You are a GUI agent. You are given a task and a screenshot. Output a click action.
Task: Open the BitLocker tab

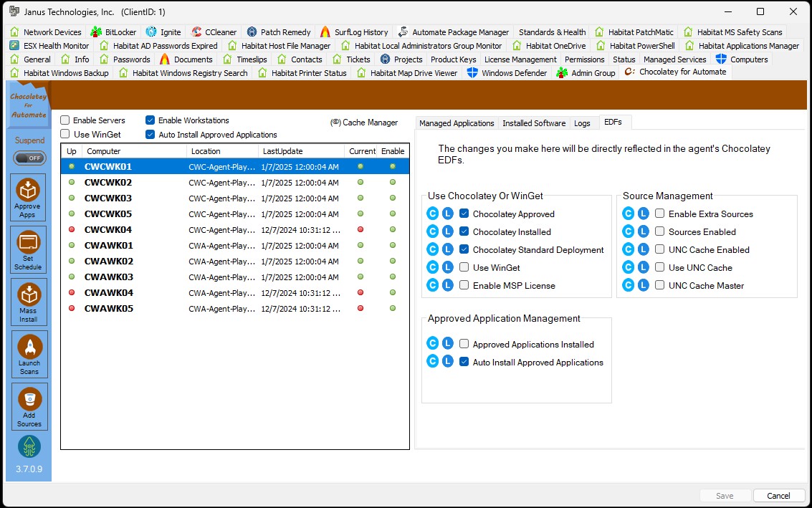[113, 32]
